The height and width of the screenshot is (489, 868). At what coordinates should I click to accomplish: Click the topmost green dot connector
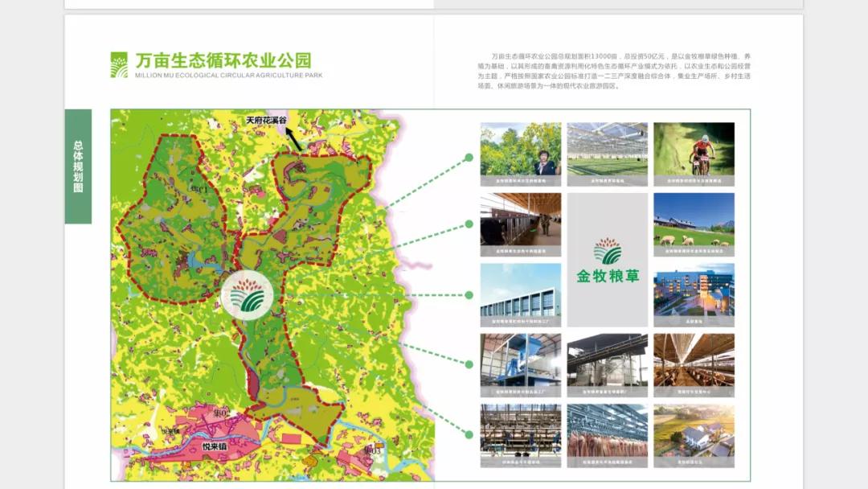[469, 158]
